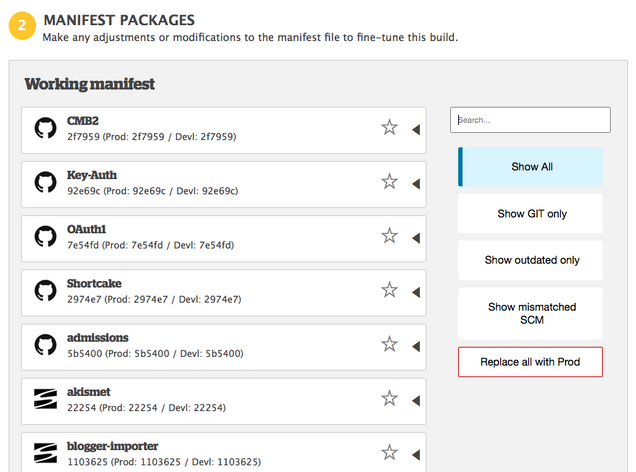Star the akismet package
Image resolution: width=636 pixels, height=472 pixels.
[x=389, y=399]
